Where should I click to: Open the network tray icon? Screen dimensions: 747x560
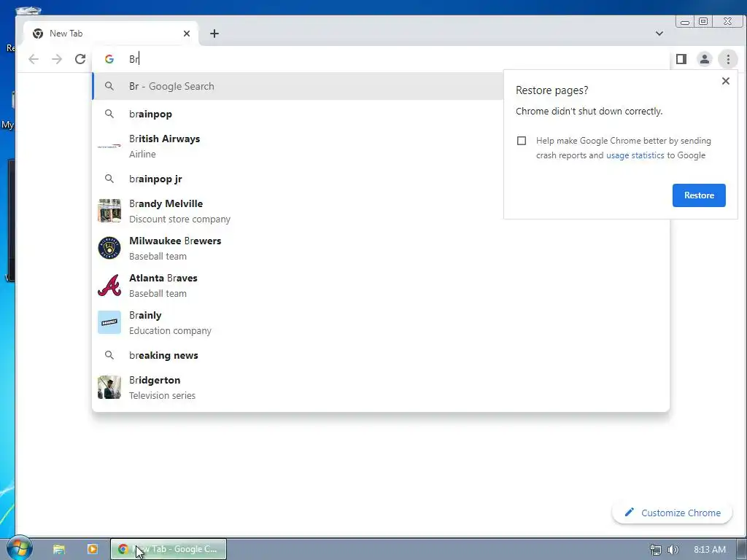(656, 550)
